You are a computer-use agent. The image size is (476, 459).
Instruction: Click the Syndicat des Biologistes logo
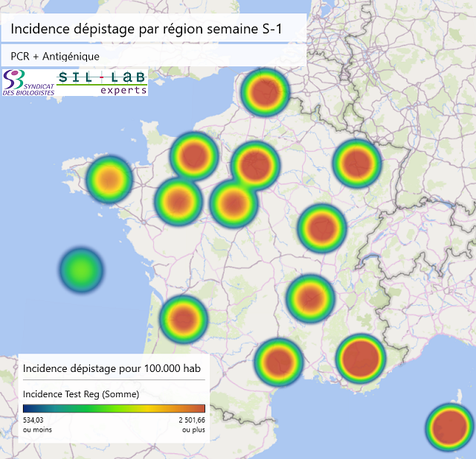(28, 83)
